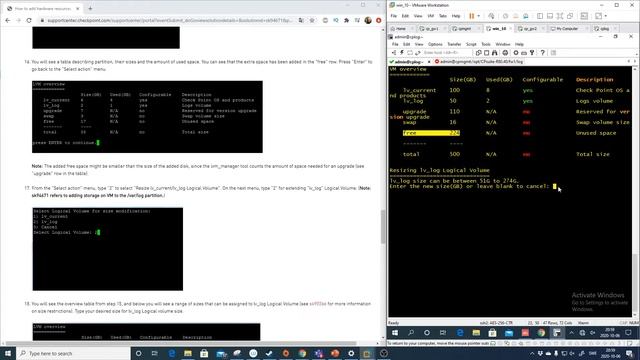Take a snapshot in VMware toolbar

tap(505, 16)
